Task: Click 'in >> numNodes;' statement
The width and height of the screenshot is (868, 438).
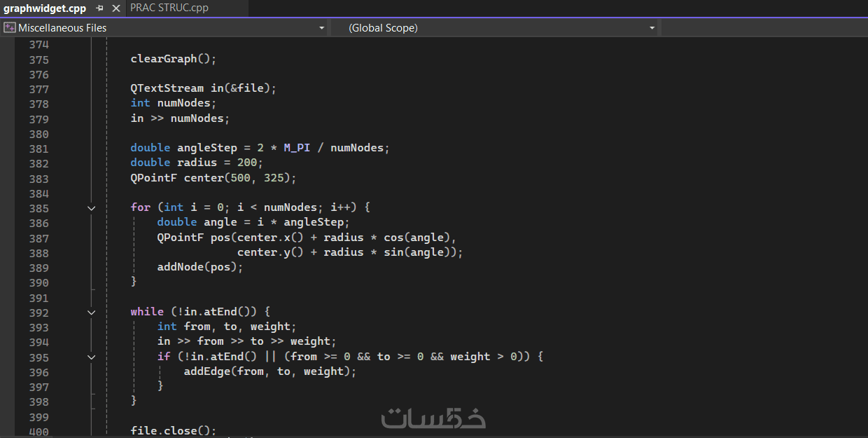Action: (x=180, y=118)
